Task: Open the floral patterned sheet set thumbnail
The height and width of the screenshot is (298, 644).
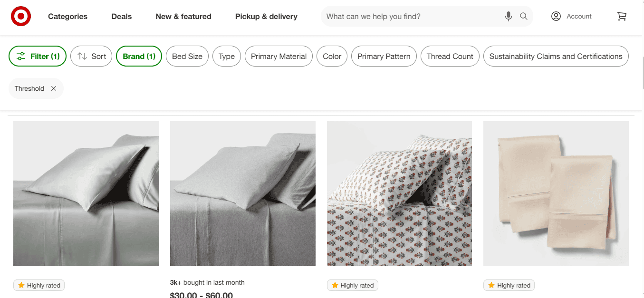Action: pos(399,193)
